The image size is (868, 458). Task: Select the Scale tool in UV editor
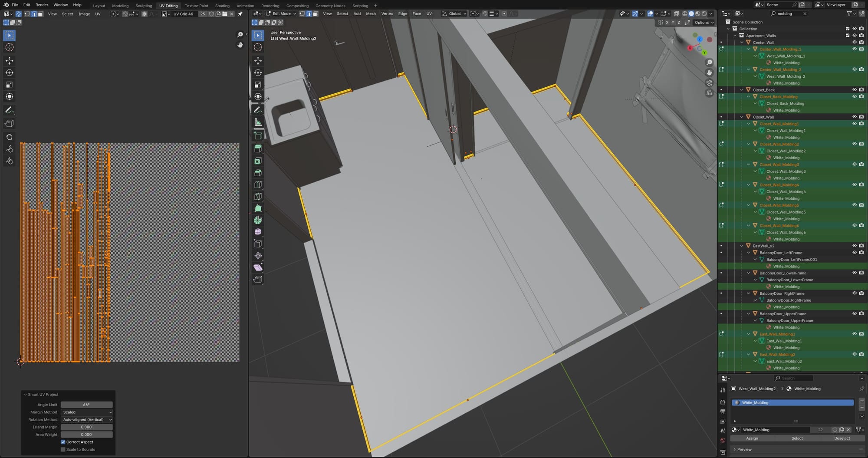[x=9, y=85]
